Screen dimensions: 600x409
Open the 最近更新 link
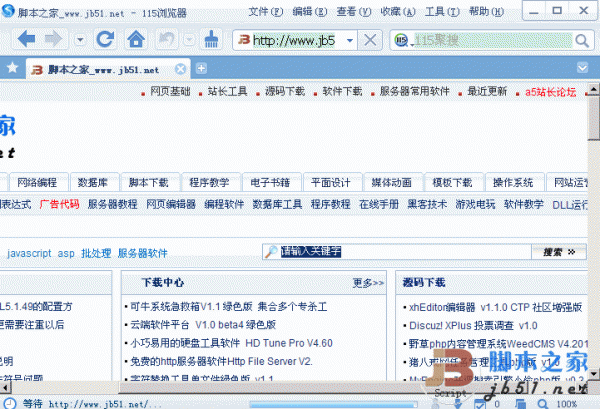click(487, 91)
